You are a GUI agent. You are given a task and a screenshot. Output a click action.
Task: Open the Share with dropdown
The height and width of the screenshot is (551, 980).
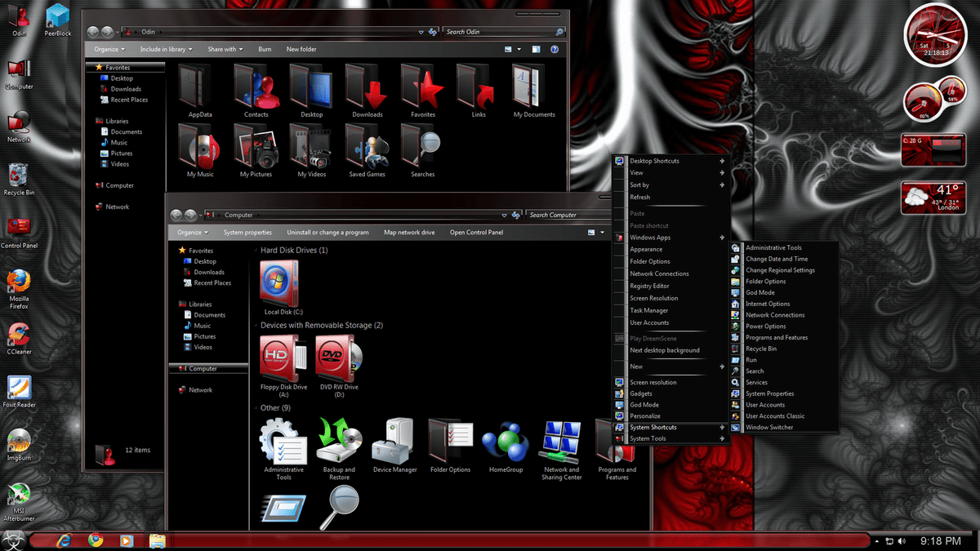pos(222,49)
